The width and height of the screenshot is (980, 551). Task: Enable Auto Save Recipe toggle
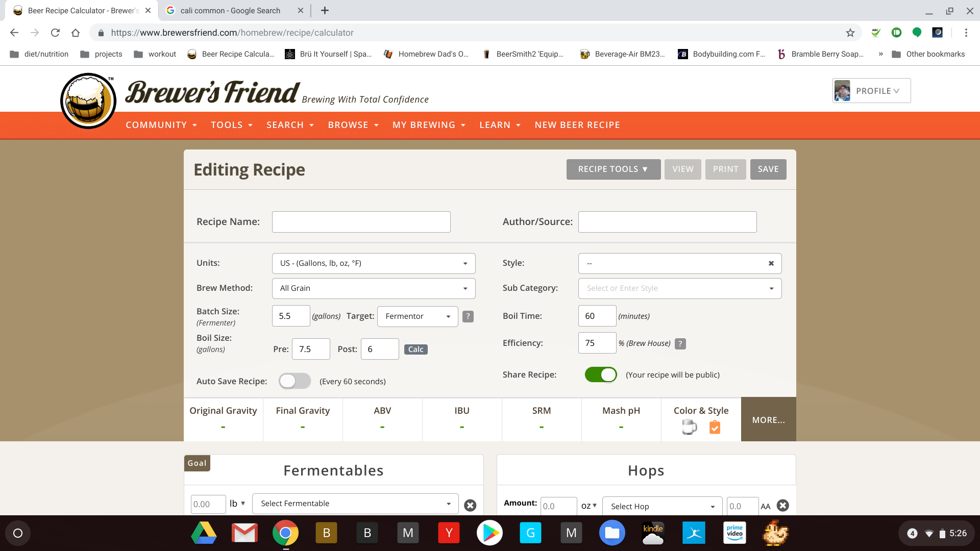pyautogui.click(x=295, y=381)
